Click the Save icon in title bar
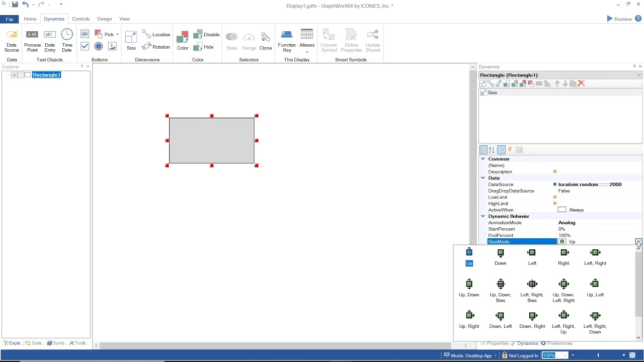The image size is (644, 362). point(15,5)
